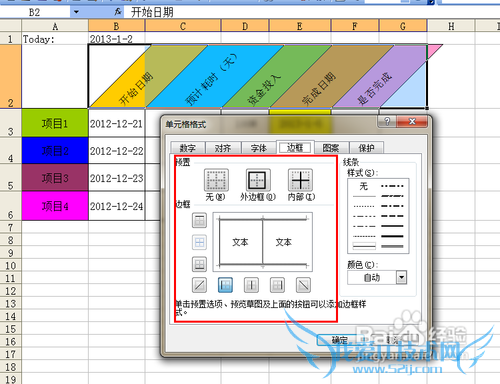Click the purple 项目3 cell
This screenshot has height=384, width=500.
[x=55, y=178]
